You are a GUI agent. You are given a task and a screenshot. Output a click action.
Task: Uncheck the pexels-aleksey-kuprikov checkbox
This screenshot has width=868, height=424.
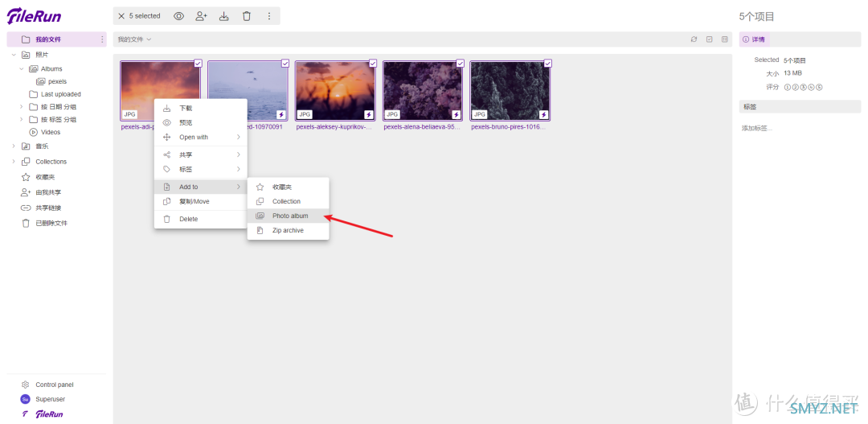pos(373,64)
